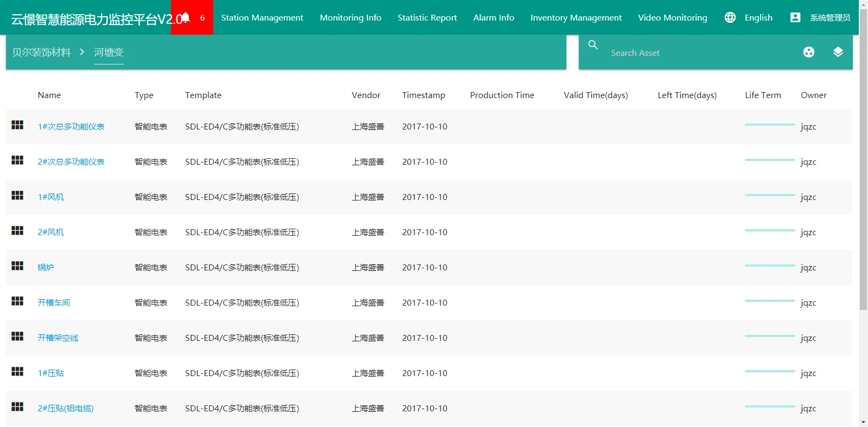Click the Name column header
This screenshot has width=868, height=427.
(x=49, y=95)
